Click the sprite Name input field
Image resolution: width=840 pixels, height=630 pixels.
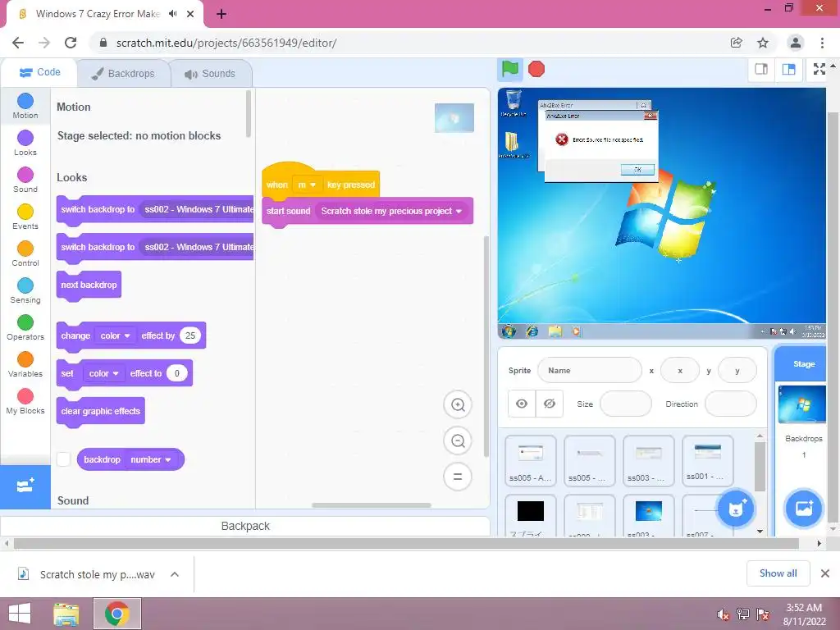click(x=589, y=370)
